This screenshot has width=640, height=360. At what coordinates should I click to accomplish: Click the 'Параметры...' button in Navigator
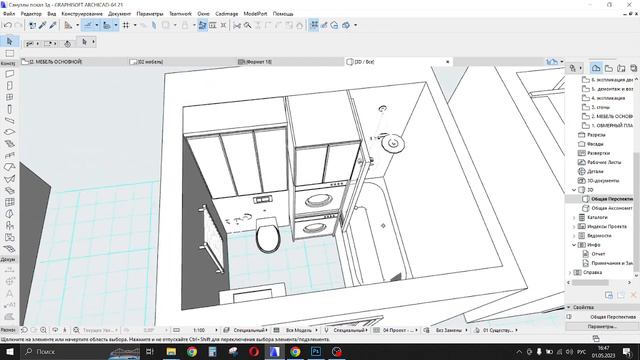click(602, 327)
